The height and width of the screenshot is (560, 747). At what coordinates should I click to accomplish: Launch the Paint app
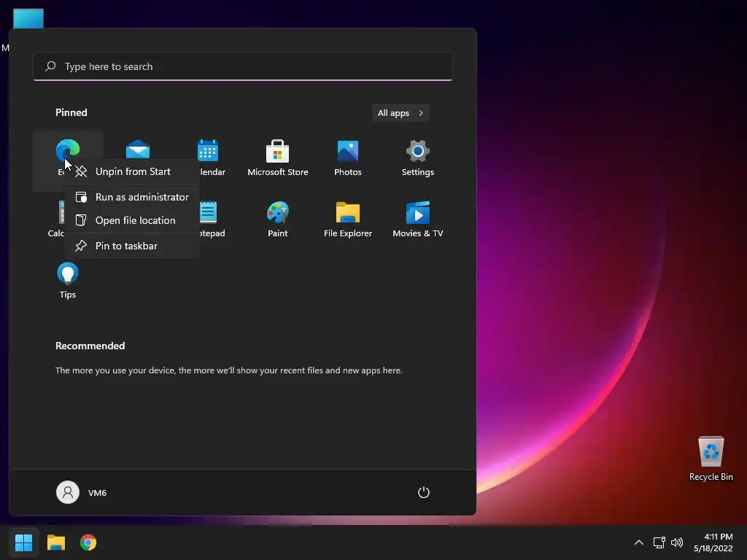[x=278, y=219]
